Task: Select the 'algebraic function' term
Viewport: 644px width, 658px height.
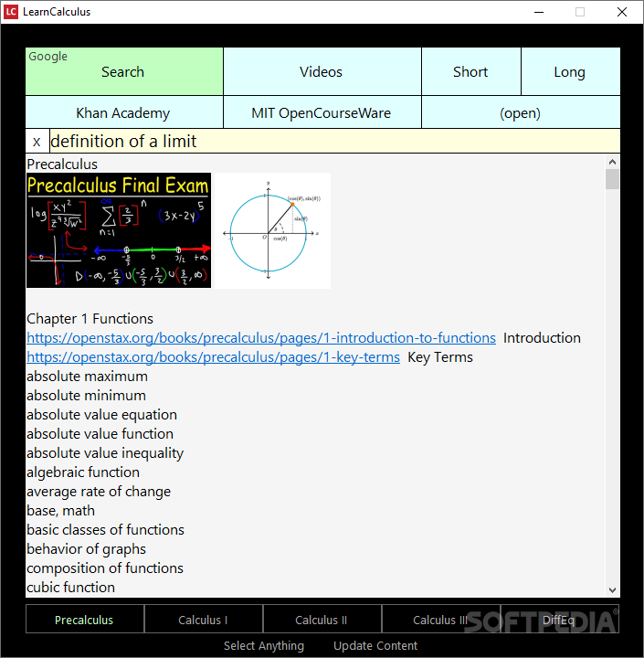Action: pos(83,472)
